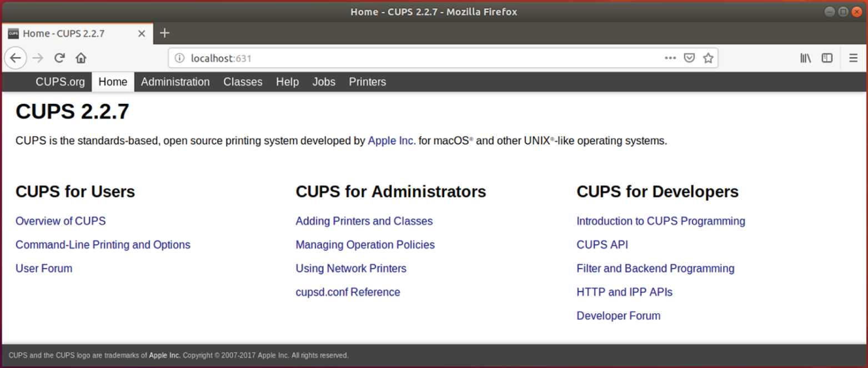Viewport: 868px width, 368px height.
Task: Open the Firefox home page icon
Action: tap(81, 58)
